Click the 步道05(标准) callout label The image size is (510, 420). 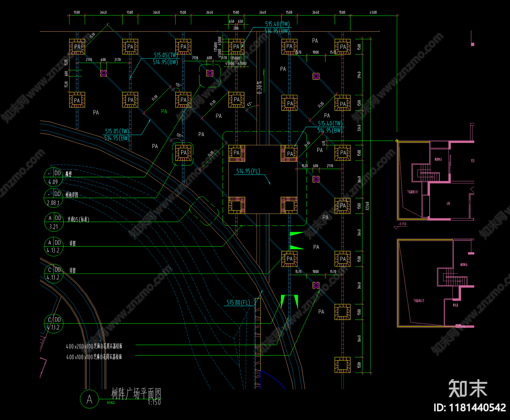pos(78,219)
